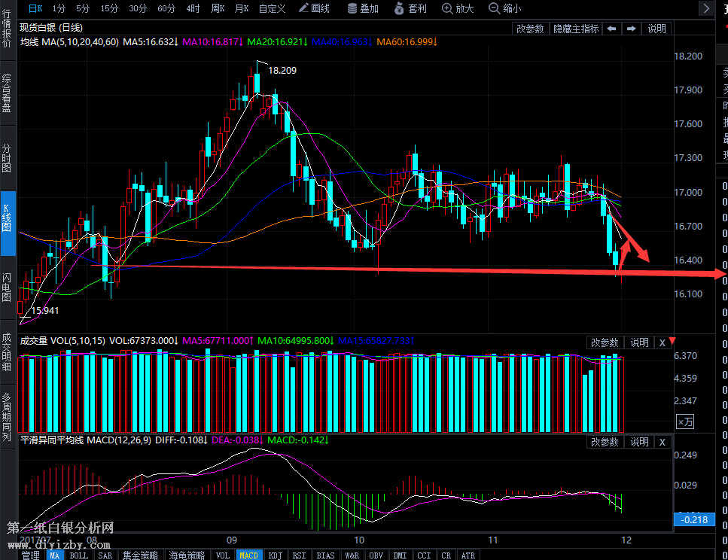
Task: Open the 画线 drawing line tool
Action: pos(314,8)
